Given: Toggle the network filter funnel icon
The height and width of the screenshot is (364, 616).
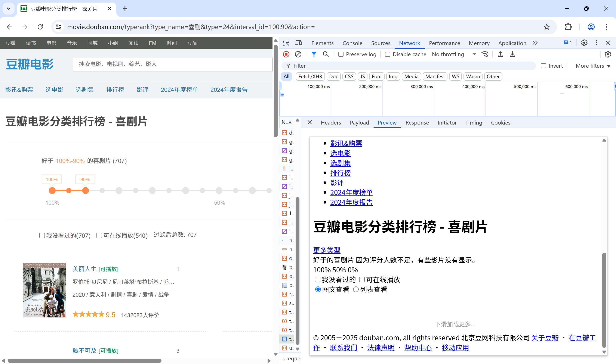Looking at the screenshot, I should tap(314, 54).
